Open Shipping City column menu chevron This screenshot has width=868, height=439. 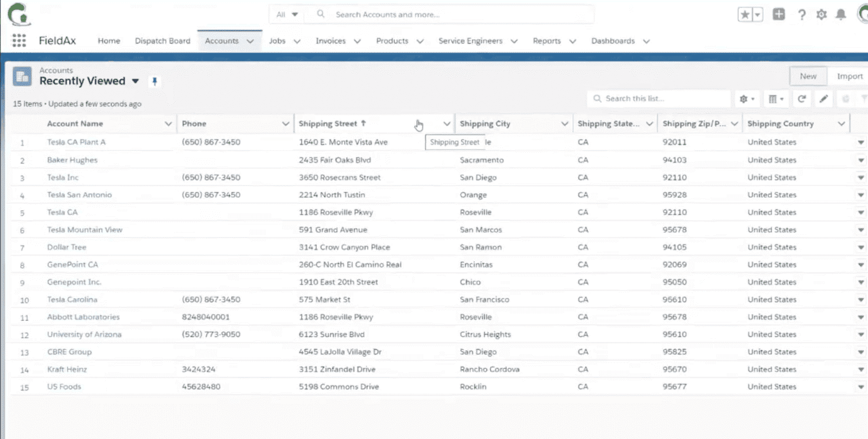[x=564, y=124]
